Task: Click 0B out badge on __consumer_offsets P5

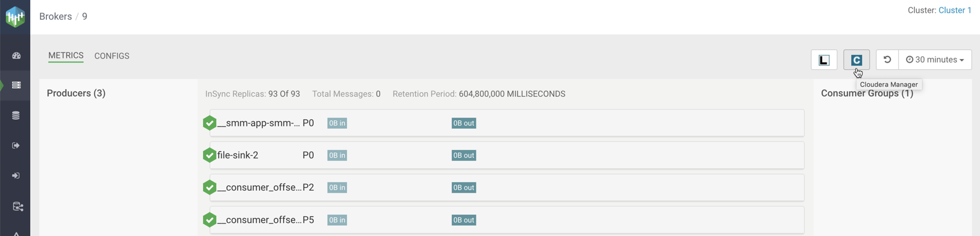Action: click(x=464, y=220)
